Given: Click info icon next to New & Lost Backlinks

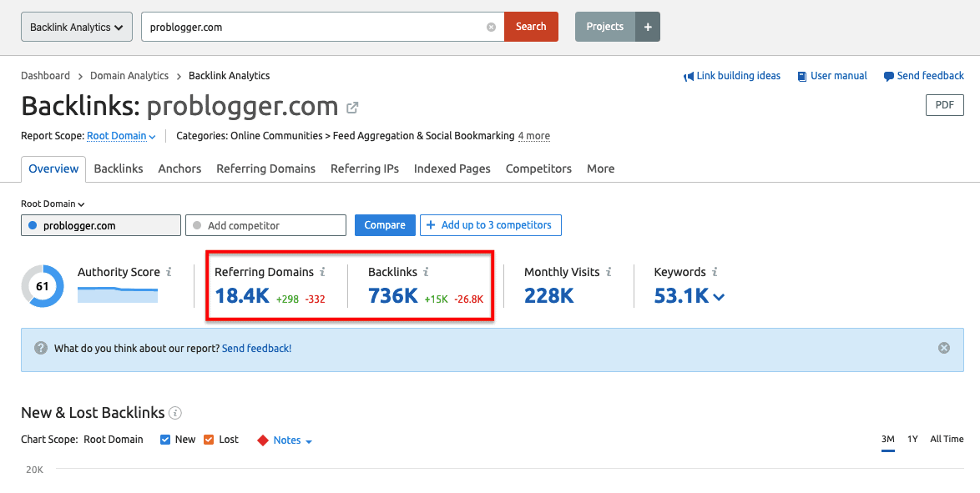Looking at the screenshot, I should [x=175, y=413].
